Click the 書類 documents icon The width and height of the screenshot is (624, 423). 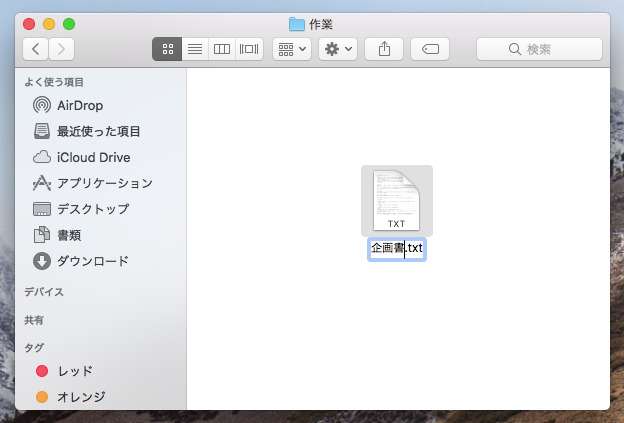[x=42, y=235]
